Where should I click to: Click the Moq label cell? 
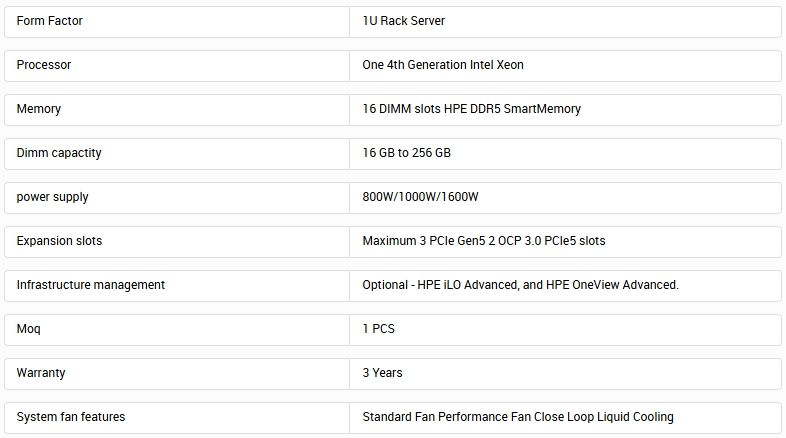click(29, 329)
